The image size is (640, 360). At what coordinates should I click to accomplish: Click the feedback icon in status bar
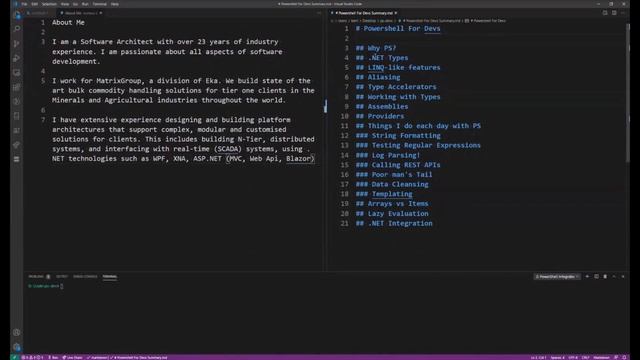[x=616, y=358]
